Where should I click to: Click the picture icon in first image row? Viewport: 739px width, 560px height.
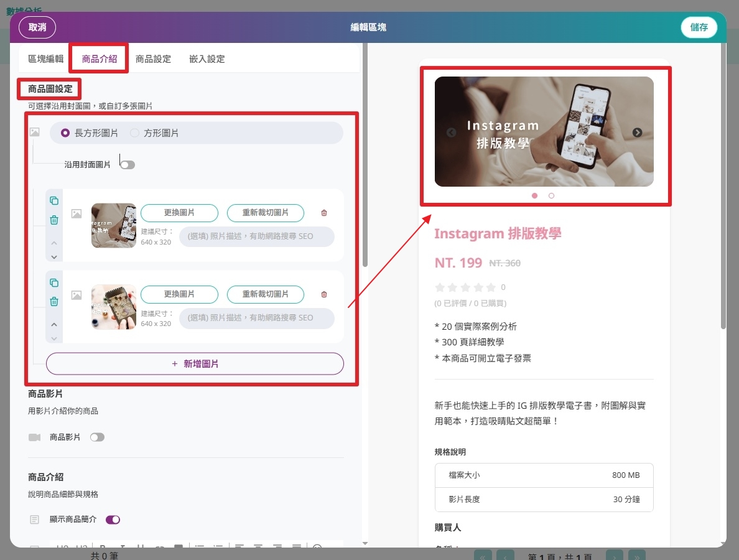click(x=77, y=214)
